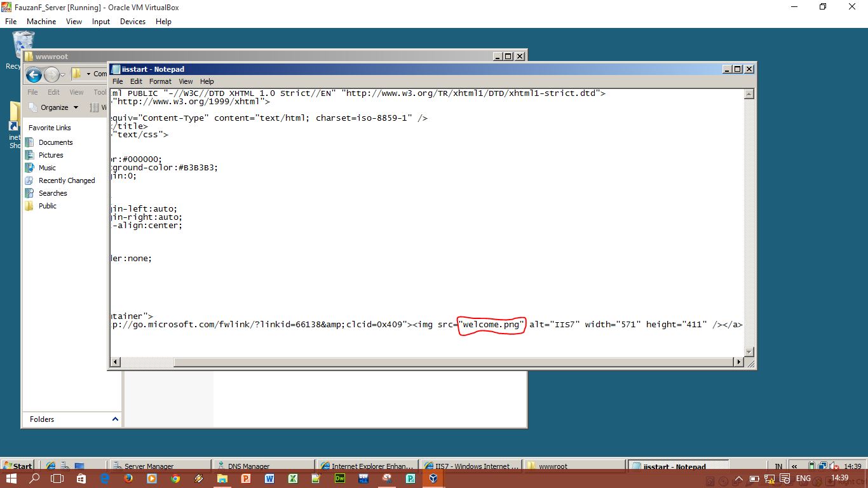
Task: Open VirtualBox Machine menu
Action: tap(41, 21)
